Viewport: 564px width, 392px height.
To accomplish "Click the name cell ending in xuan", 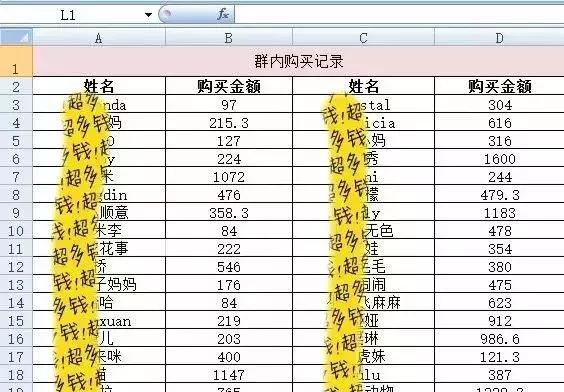I will (99, 320).
